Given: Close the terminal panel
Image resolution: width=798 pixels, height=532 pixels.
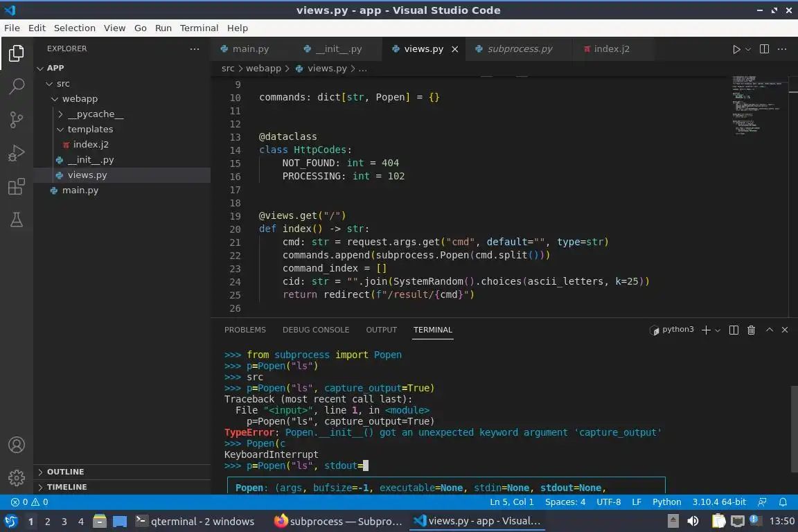Looking at the screenshot, I should 785,330.
